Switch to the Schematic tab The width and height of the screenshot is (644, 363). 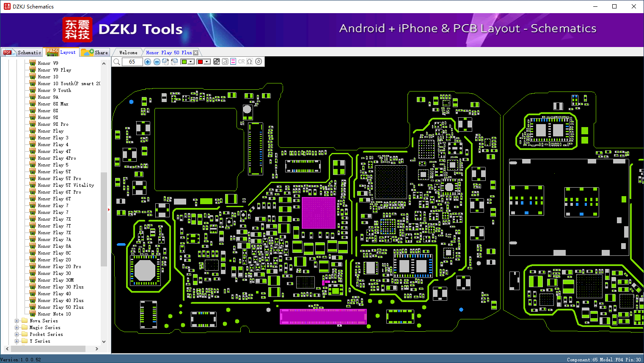(22, 53)
